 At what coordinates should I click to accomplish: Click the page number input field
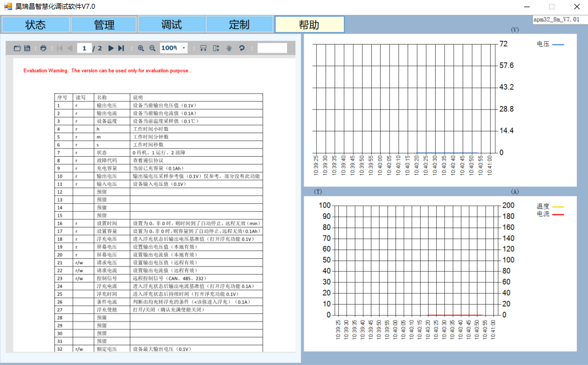[84, 48]
